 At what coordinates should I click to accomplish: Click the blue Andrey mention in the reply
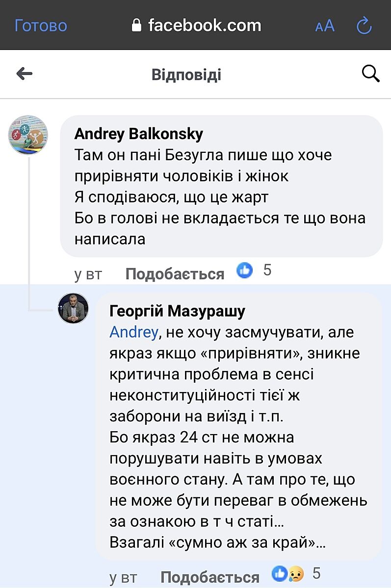[133, 332]
